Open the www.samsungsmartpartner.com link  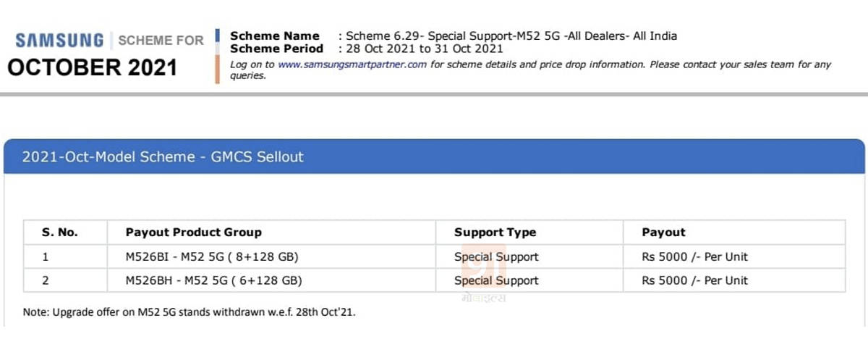352,64
